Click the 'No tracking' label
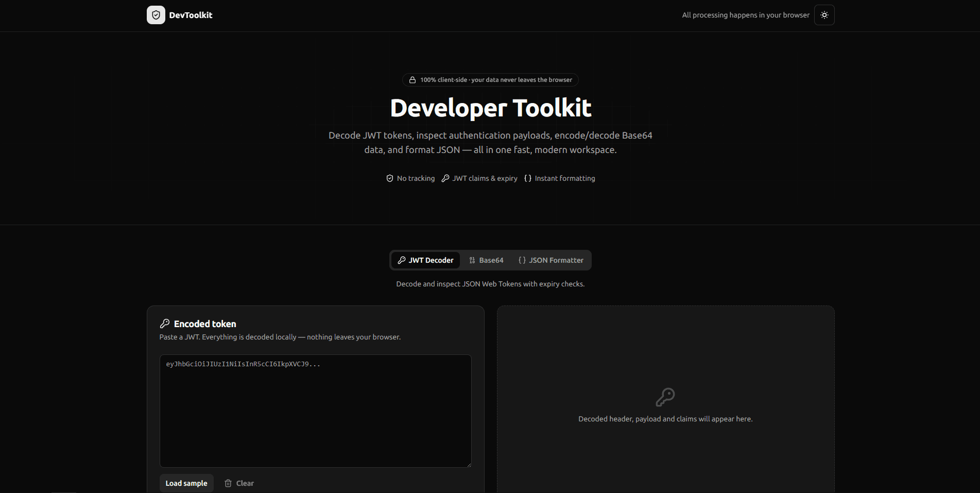The image size is (980, 493). point(416,178)
